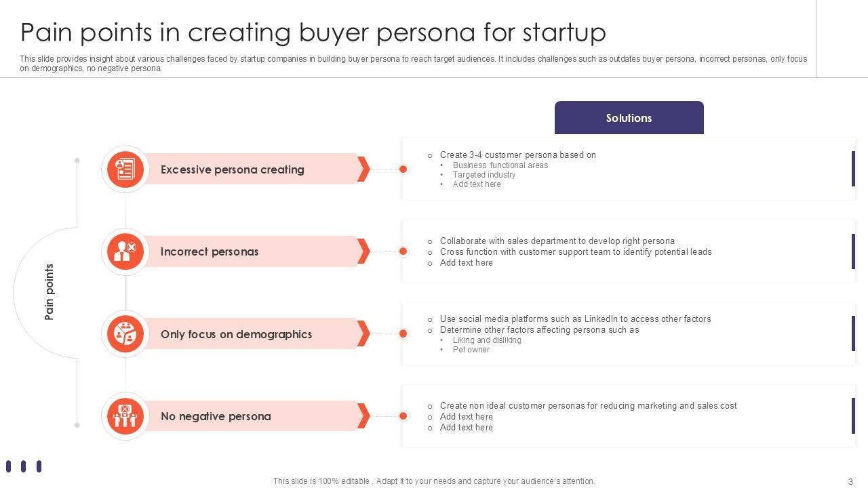Click the orange connector dot beside No negative persona
The height and width of the screenshot is (488, 868).
403,416
